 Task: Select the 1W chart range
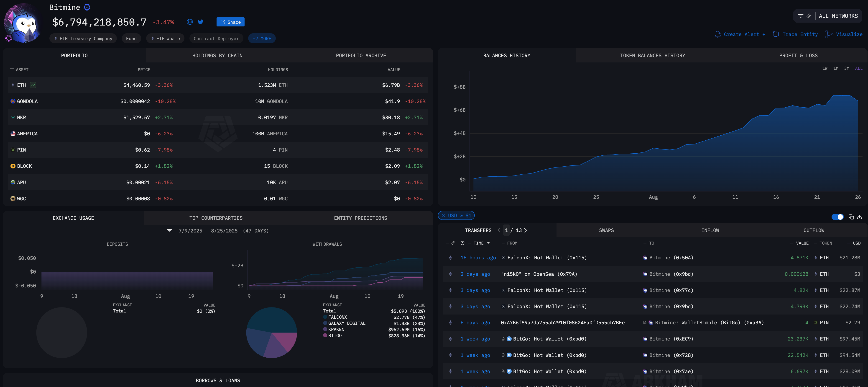[825, 69]
